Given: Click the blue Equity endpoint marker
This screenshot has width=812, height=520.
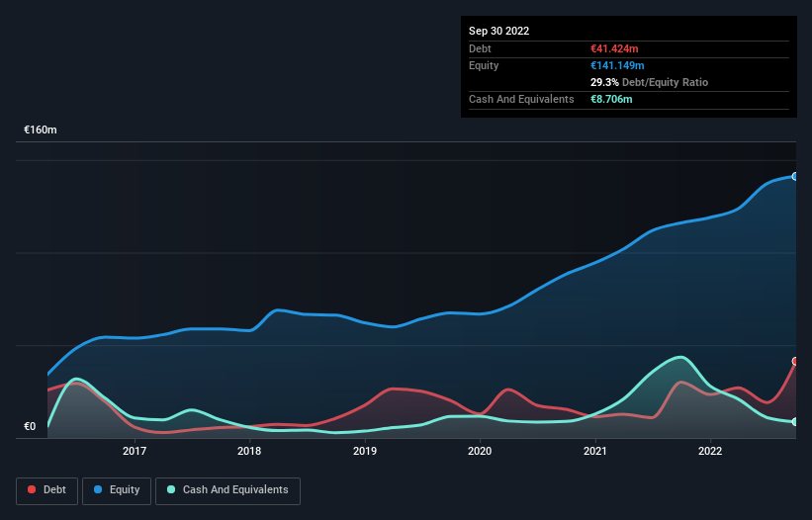Looking at the screenshot, I should coord(795,176).
